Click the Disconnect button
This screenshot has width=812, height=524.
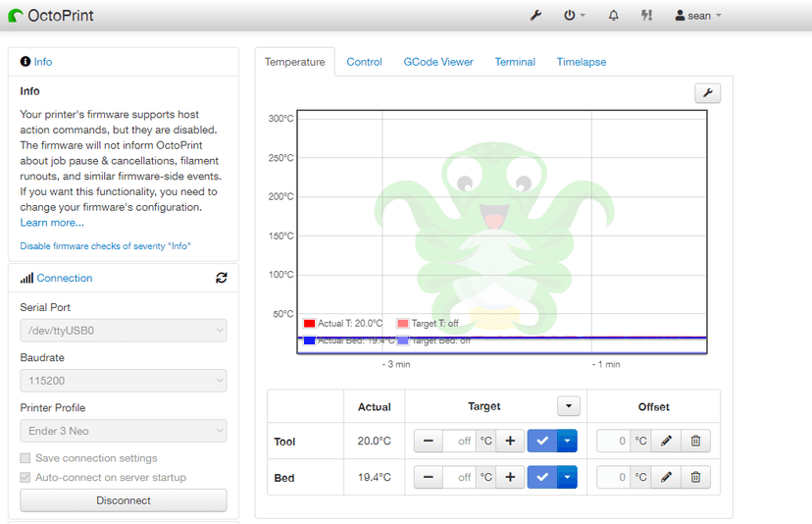[x=124, y=500]
